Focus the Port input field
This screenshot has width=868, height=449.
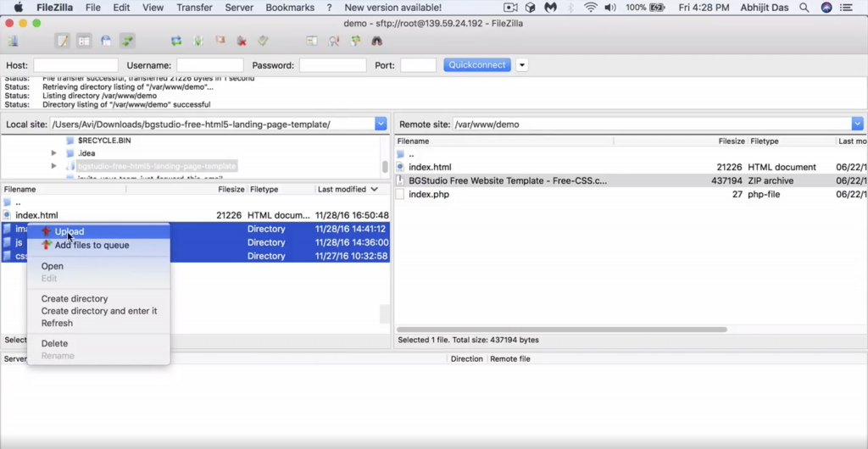pos(418,65)
